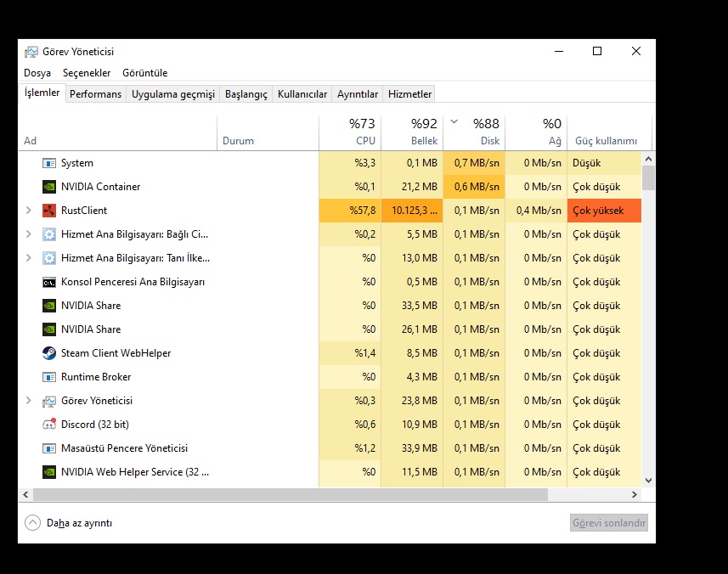Switch to the Performans tab

click(x=95, y=94)
